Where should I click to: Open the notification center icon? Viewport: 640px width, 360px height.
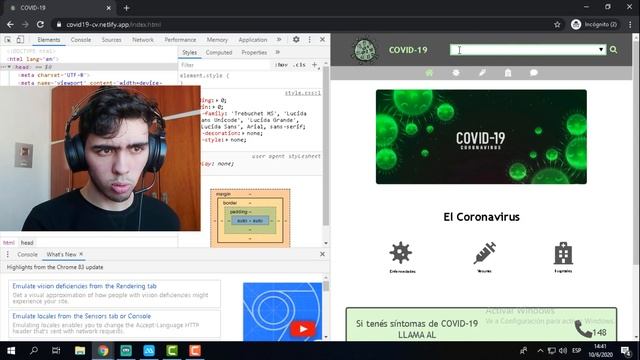(626, 351)
